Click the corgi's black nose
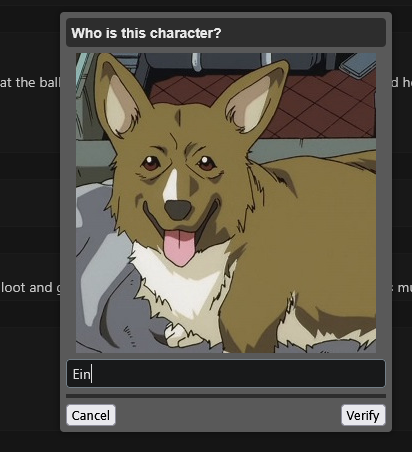Image resolution: width=412 pixels, height=452 pixels. coord(178,210)
